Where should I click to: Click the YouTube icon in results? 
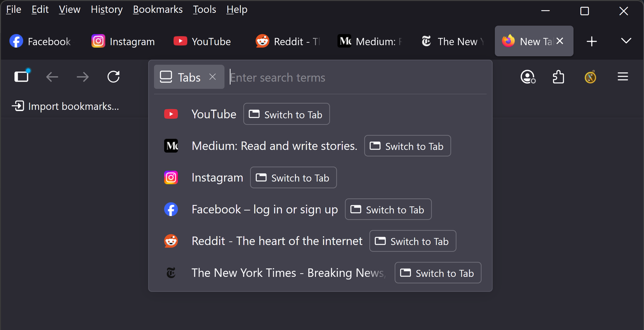171,114
